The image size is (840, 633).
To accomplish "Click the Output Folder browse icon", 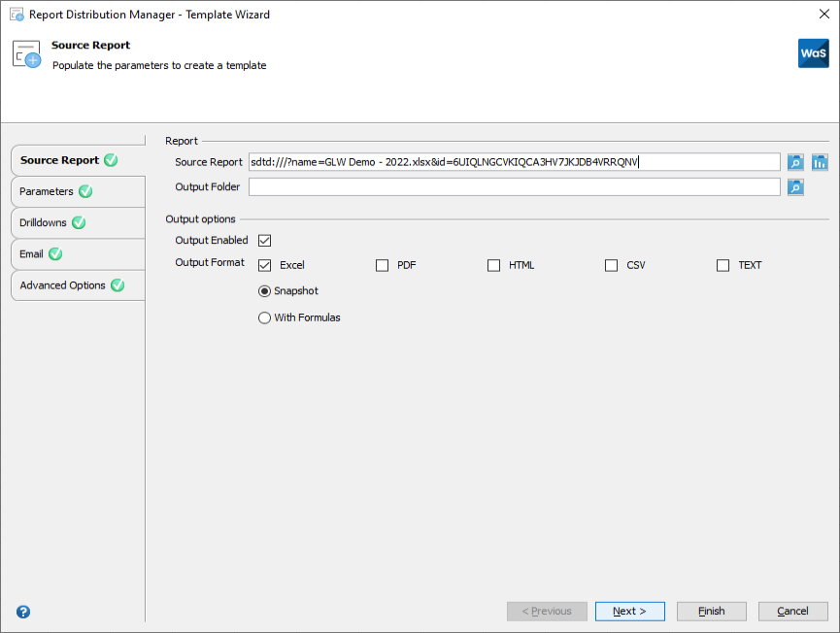I will tap(795, 187).
